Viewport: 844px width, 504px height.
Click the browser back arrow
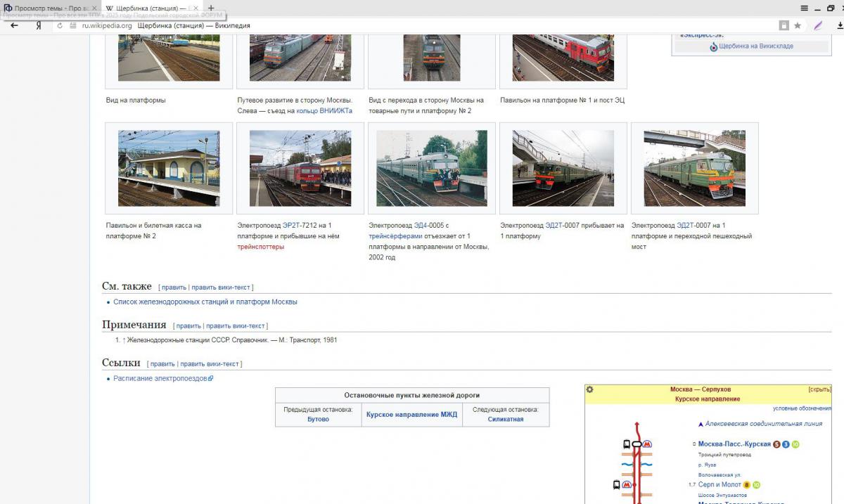[x=13, y=25]
